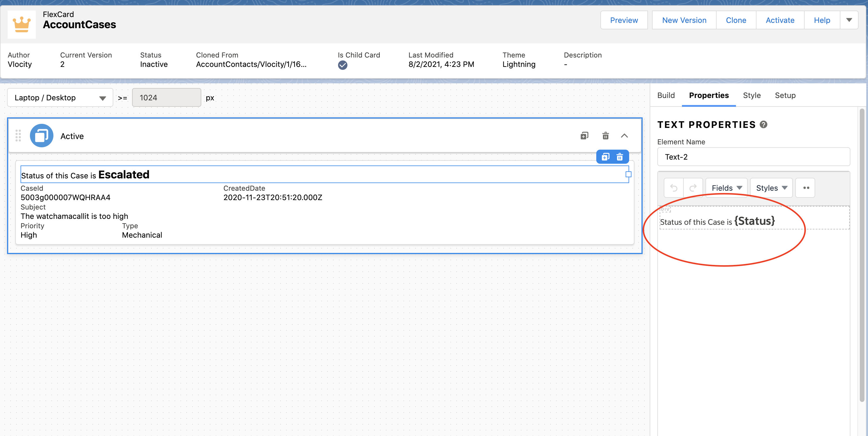Image resolution: width=868 pixels, height=436 pixels.
Task: Click the Help button
Action: [x=822, y=20]
